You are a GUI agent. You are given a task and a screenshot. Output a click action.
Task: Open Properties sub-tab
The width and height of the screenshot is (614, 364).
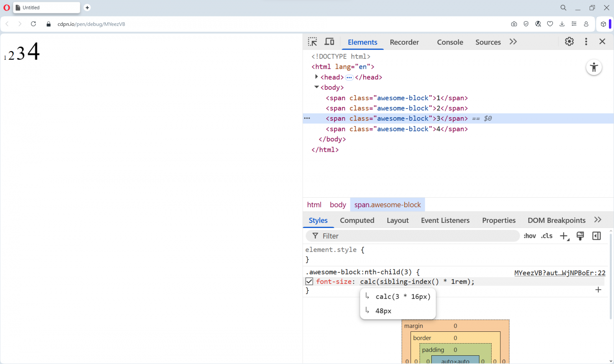(499, 221)
